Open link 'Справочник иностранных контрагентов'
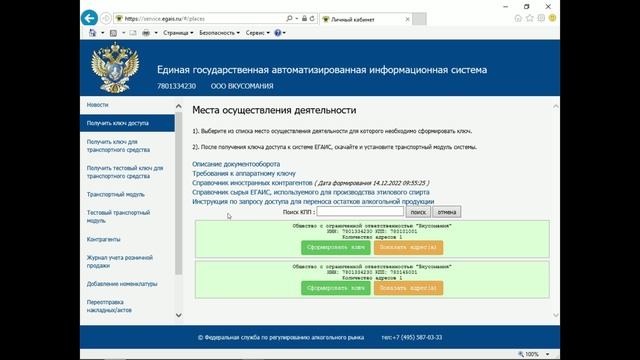The width and height of the screenshot is (640, 360). [252, 183]
